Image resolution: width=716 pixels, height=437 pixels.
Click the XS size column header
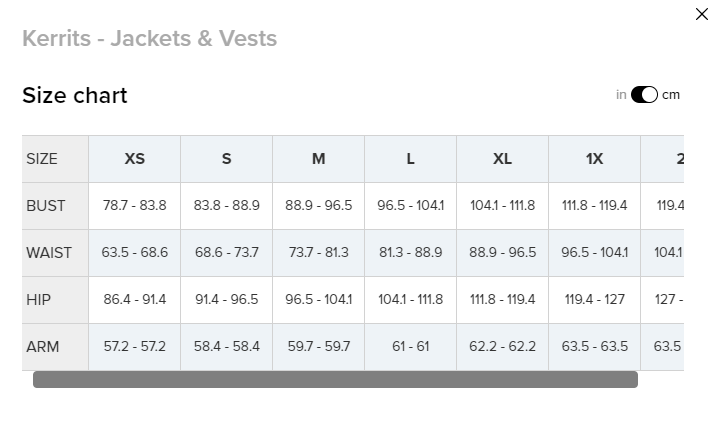(135, 159)
